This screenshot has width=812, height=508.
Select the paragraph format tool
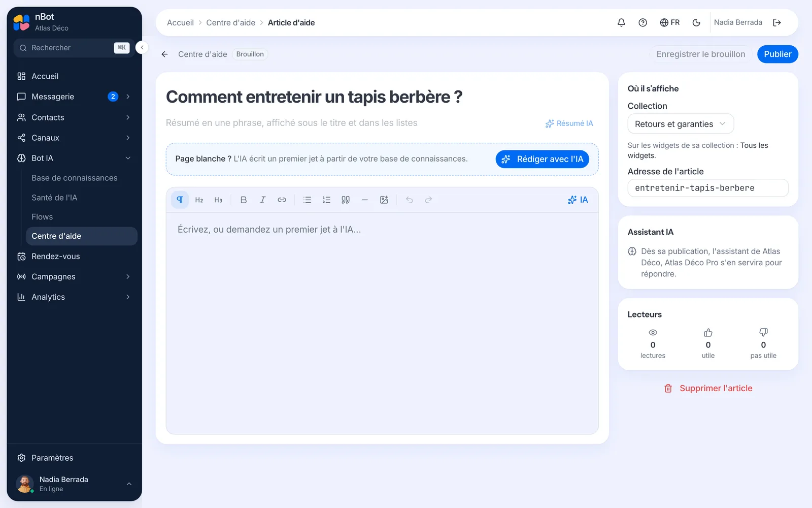[x=180, y=200]
